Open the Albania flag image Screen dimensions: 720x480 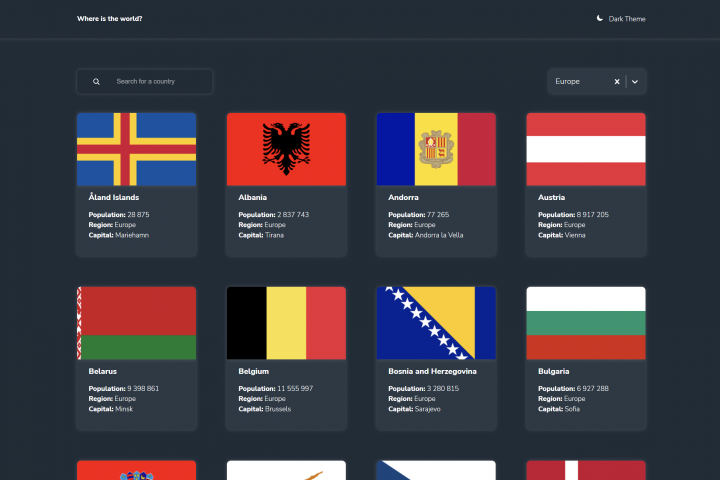(286, 149)
